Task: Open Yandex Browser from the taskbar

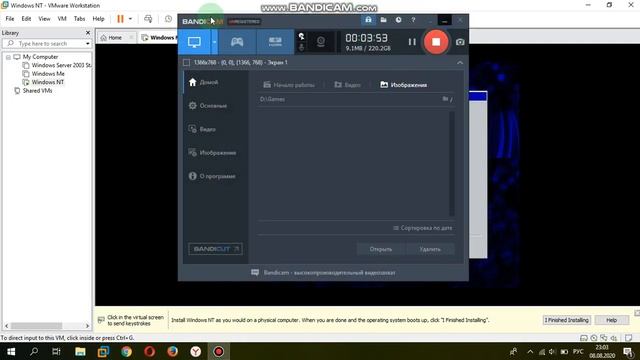Action: (196, 351)
